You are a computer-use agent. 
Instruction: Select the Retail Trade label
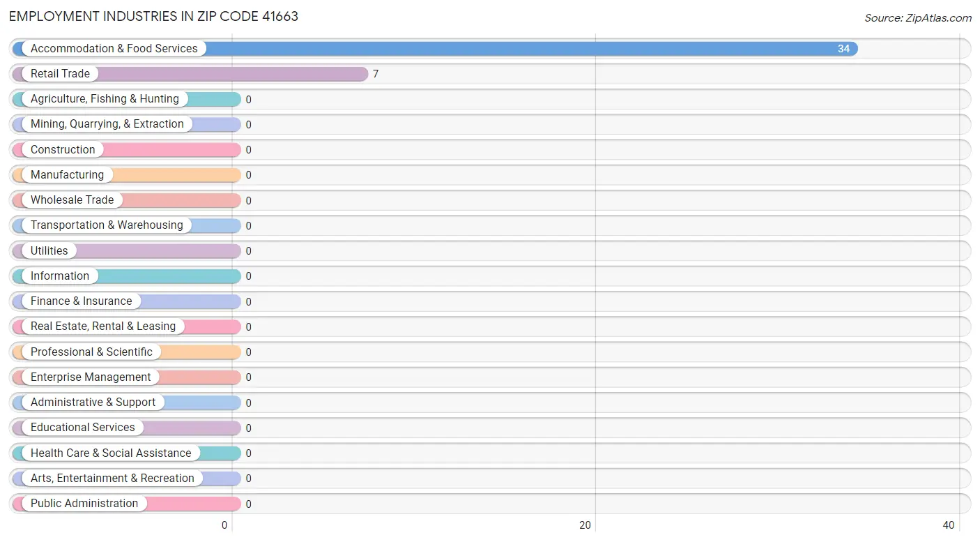coord(60,74)
